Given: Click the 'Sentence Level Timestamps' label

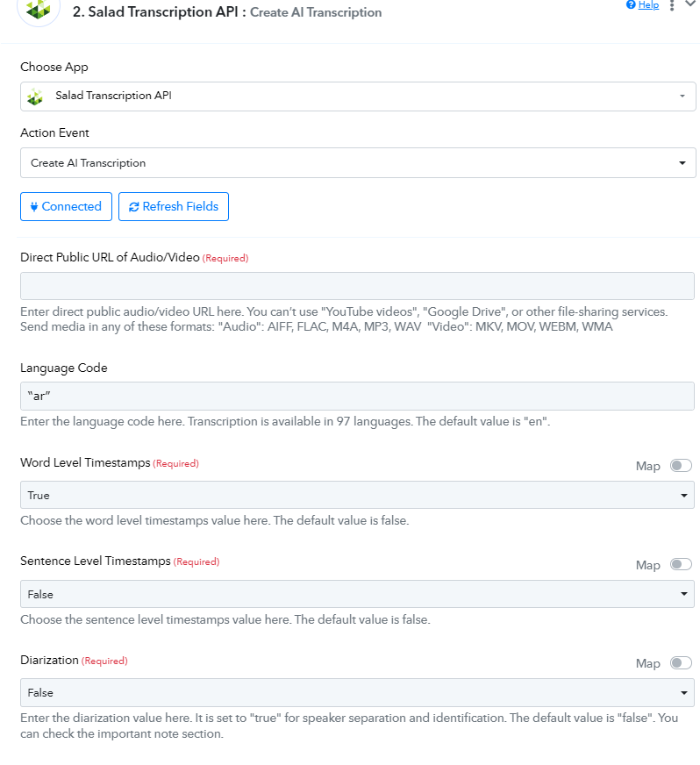Looking at the screenshot, I should pos(96,561).
